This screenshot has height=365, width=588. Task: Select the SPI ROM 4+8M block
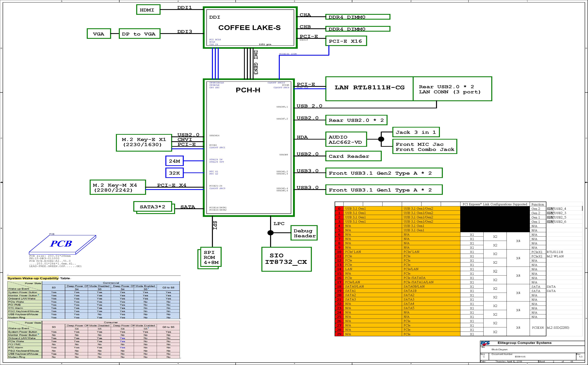211,257
